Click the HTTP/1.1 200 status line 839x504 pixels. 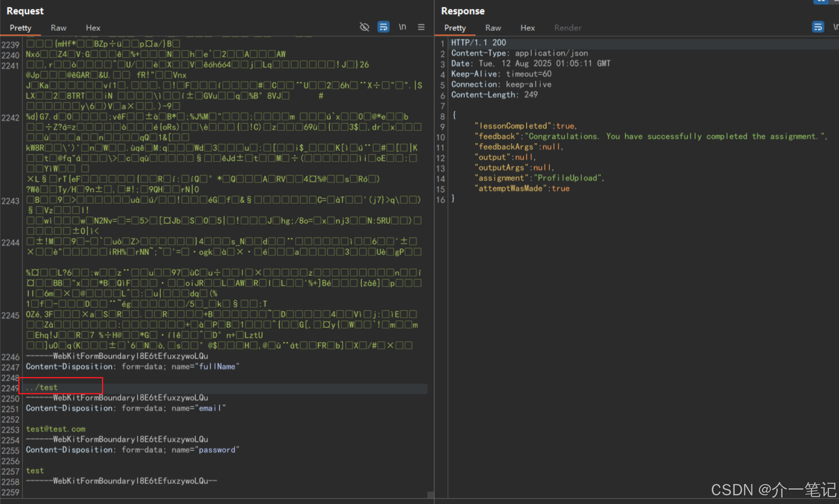(x=478, y=42)
